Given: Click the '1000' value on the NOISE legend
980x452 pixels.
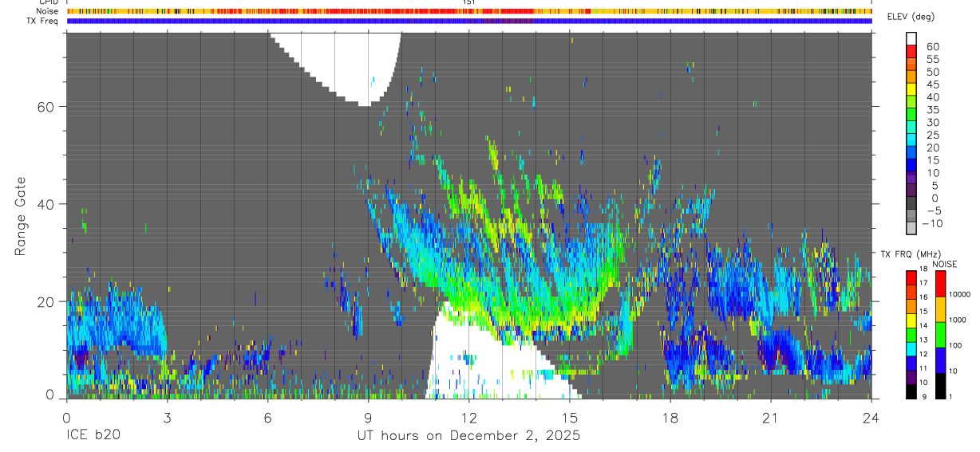Looking at the screenshot, I should [x=957, y=320].
